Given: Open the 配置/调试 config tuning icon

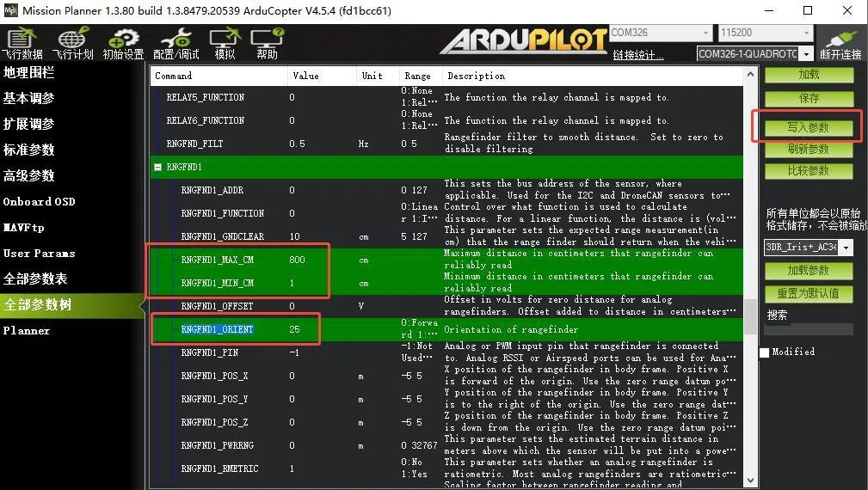Looking at the screenshot, I should click(176, 43).
